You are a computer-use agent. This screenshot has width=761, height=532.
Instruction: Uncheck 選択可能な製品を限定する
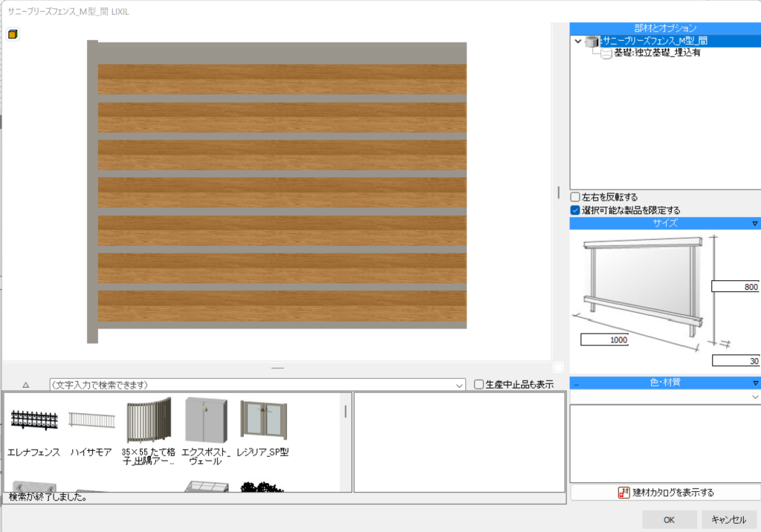(x=575, y=210)
